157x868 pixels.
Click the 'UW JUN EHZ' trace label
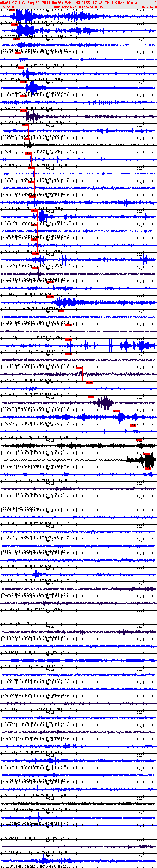11,351
